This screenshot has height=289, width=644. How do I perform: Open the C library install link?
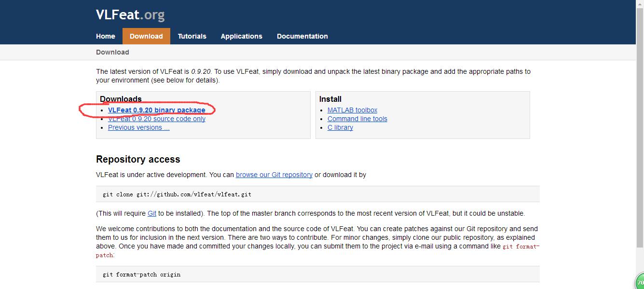pos(340,127)
